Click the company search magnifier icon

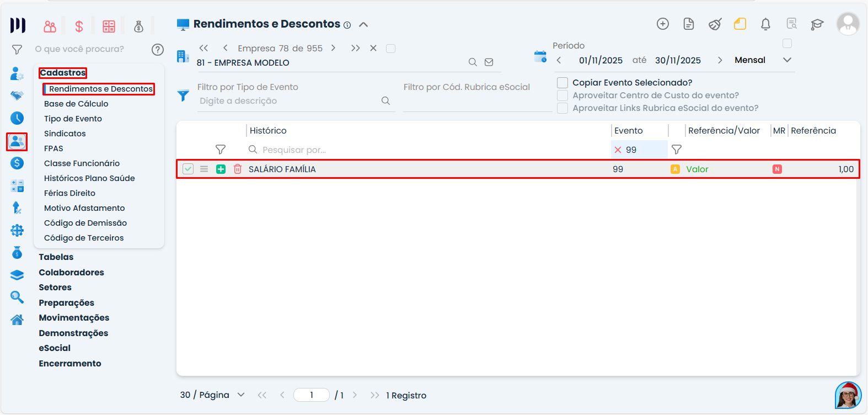pyautogui.click(x=473, y=62)
